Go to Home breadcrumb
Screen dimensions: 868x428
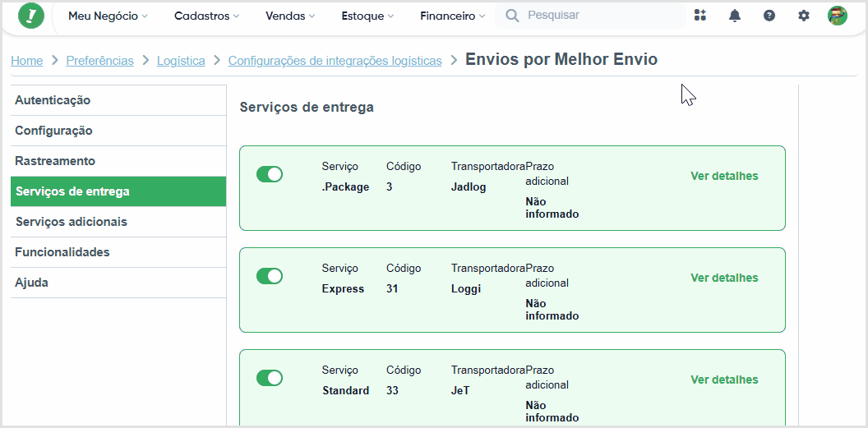(26, 61)
